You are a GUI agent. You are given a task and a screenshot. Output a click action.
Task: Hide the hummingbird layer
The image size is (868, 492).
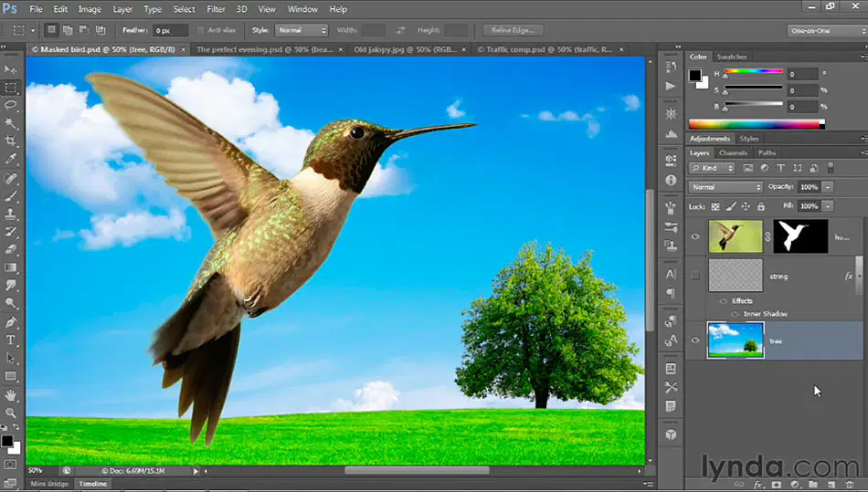(x=696, y=236)
